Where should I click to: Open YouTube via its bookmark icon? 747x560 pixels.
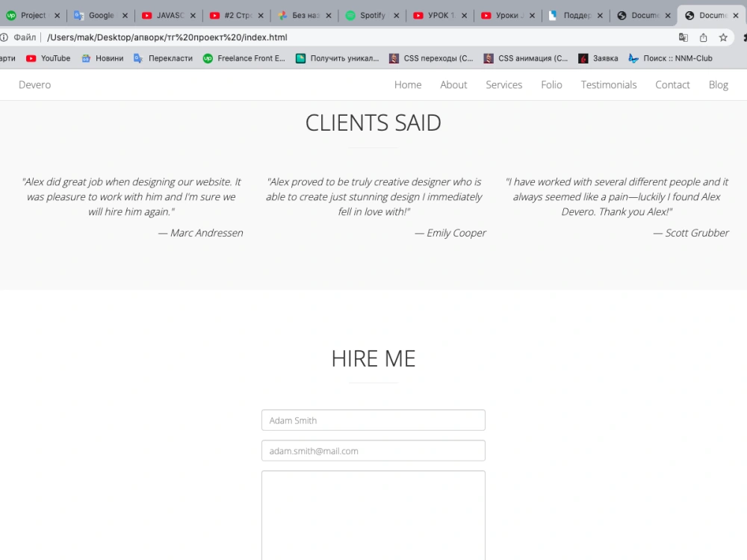tap(32, 57)
